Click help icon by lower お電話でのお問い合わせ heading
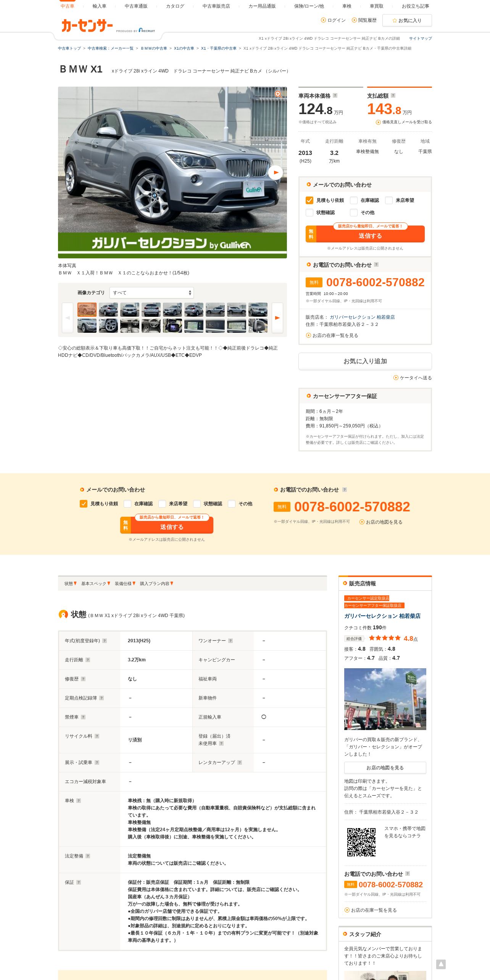This screenshot has width=490, height=980. coord(345,490)
